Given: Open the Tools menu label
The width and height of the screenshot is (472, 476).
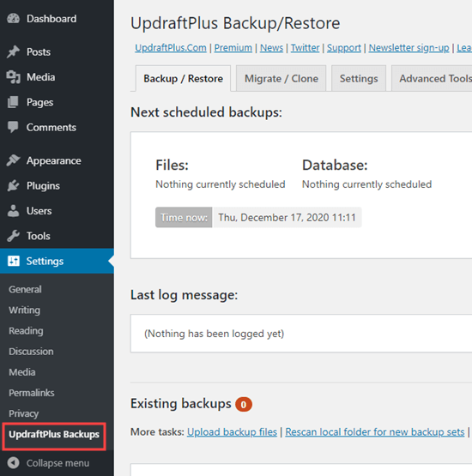Looking at the screenshot, I should [x=39, y=236].
